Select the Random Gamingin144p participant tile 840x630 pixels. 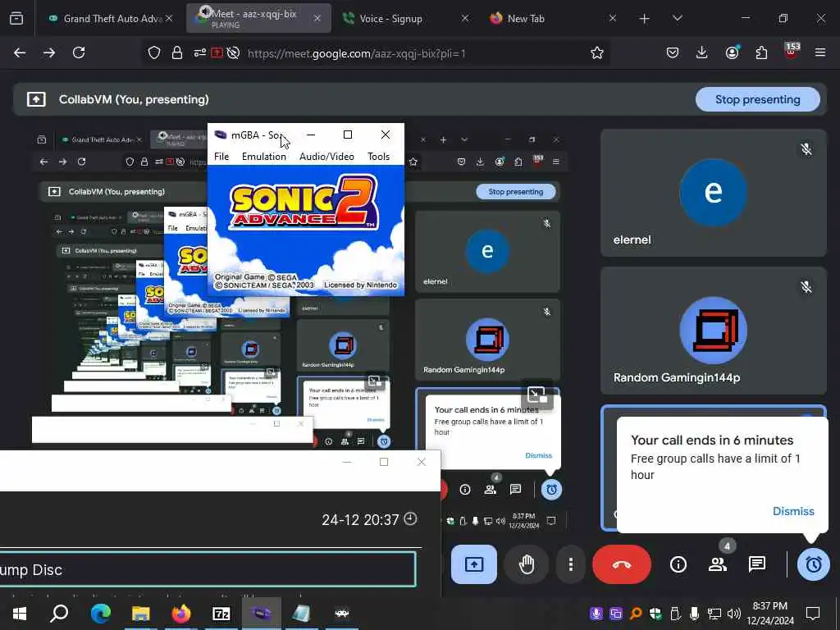coord(714,331)
